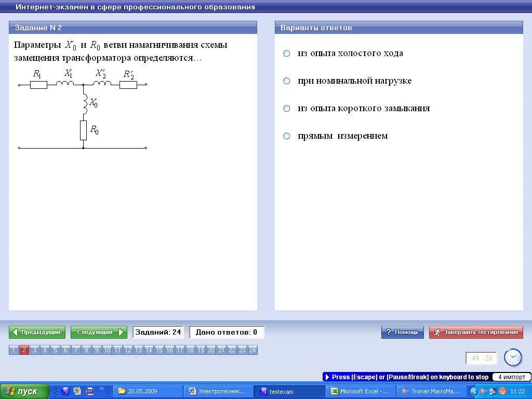Click the network computers tray icon

[493, 391]
